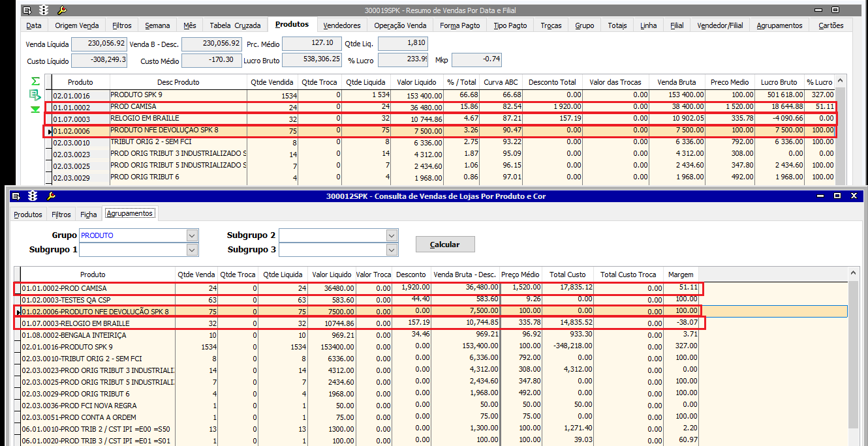Image resolution: width=868 pixels, height=446 pixels.
Task: Click the wrench icon in Resumo de Vendas title bar
Action: tap(62, 10)
